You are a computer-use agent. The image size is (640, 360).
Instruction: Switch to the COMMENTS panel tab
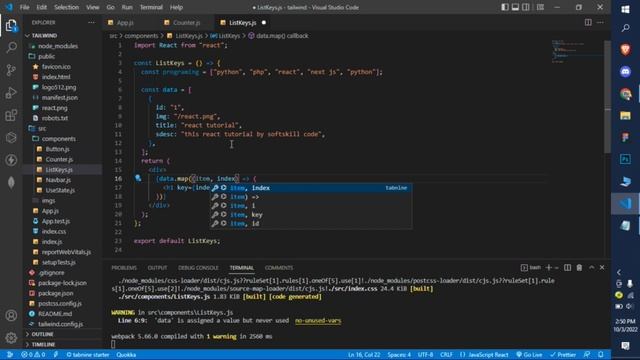point(279,268)
